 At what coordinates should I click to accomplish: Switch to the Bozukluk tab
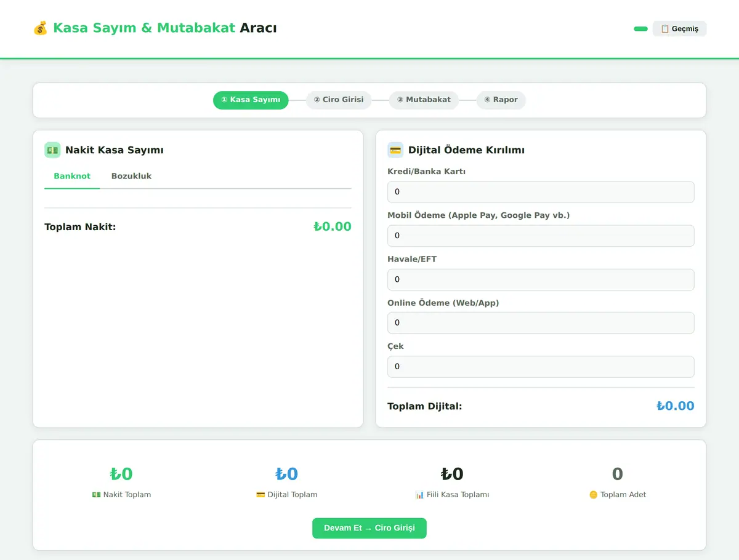pos(131,176)
